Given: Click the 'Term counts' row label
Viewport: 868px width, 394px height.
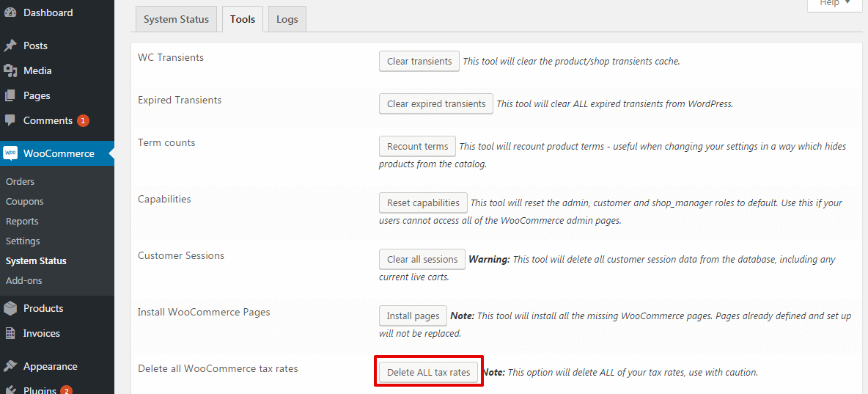Looking at the screenshot, I should [x=166, y=142].
